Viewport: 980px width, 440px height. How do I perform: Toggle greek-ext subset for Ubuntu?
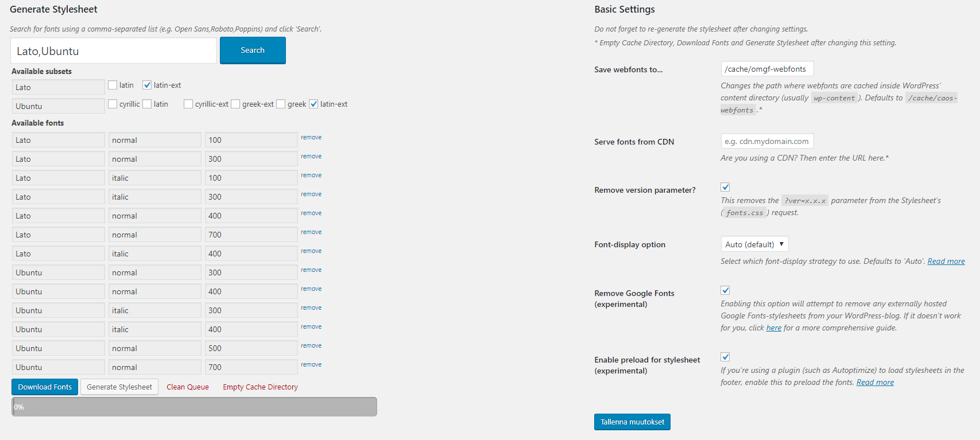pyautogui.click(x=235, y=104)
